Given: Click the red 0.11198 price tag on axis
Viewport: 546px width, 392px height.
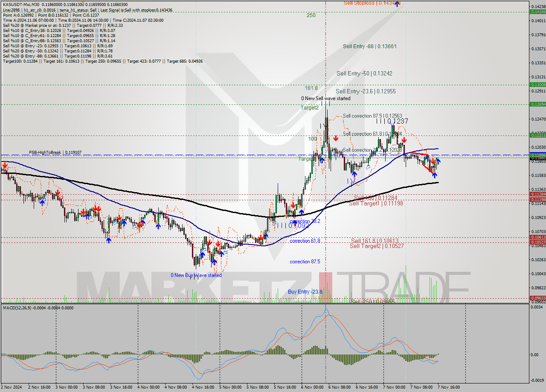Looking at the screenshot, I should click(x=537, y=199).
